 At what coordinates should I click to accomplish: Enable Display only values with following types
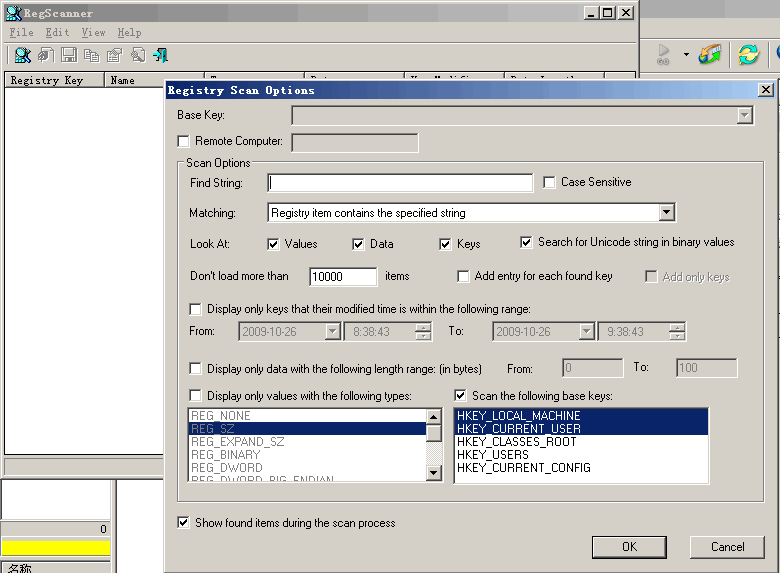(195, 396)
